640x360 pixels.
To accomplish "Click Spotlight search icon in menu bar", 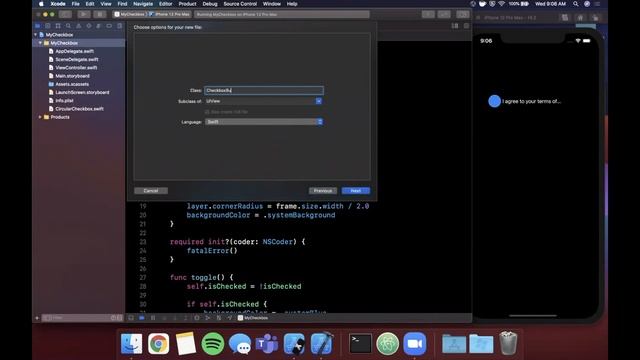I will pyautogui.click(x=576, y=4).
